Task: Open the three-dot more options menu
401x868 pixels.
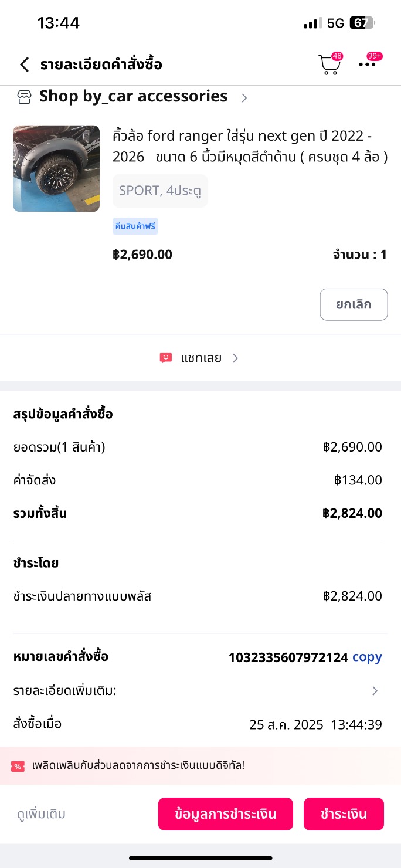Action: [368, 65]
